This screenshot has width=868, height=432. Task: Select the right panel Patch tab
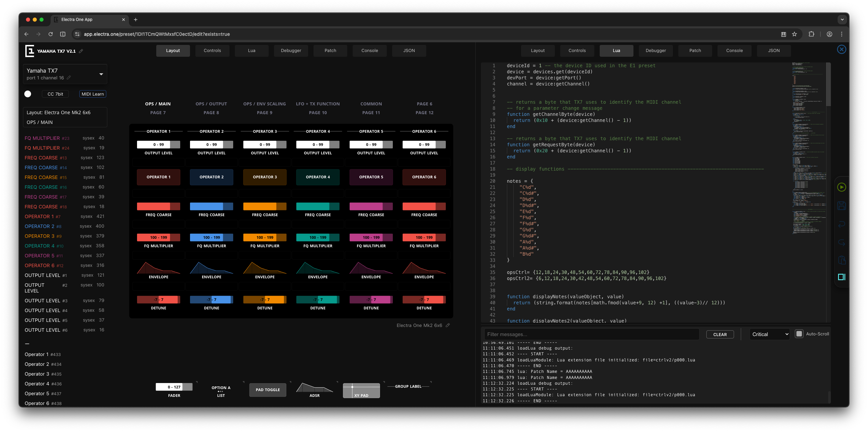coord(695,51)
